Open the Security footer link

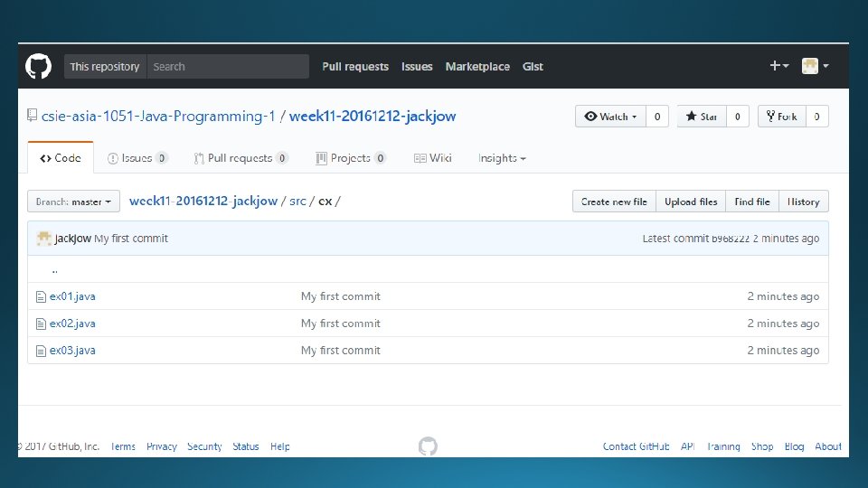(204, 446)
